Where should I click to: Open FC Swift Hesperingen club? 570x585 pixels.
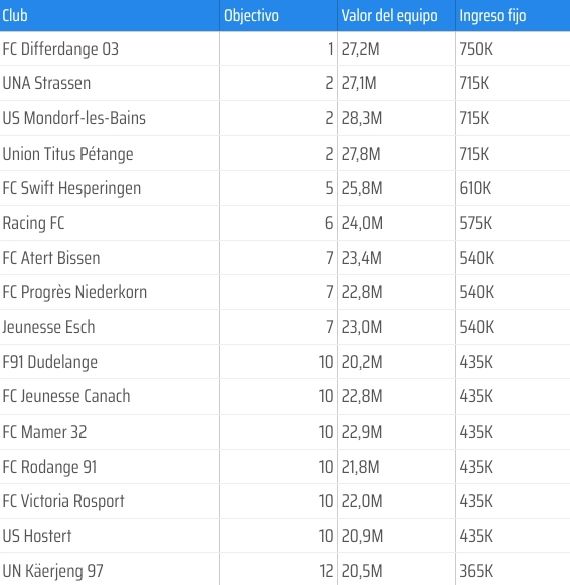coord(72,188)
